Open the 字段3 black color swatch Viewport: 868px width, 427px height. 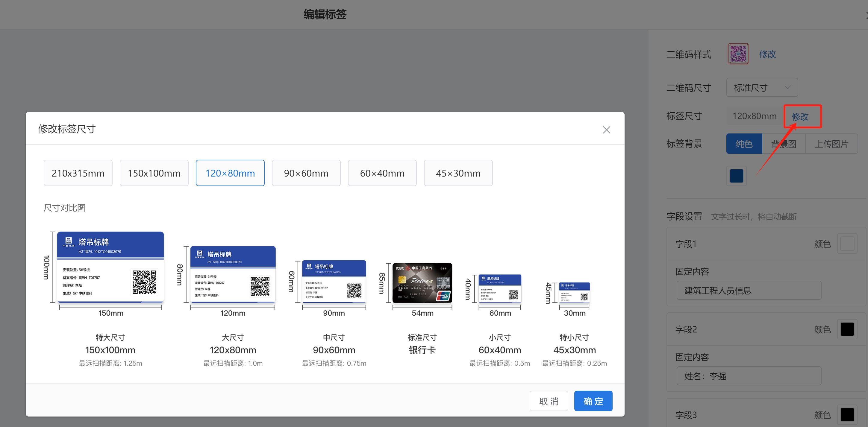(x=847, y=414)
